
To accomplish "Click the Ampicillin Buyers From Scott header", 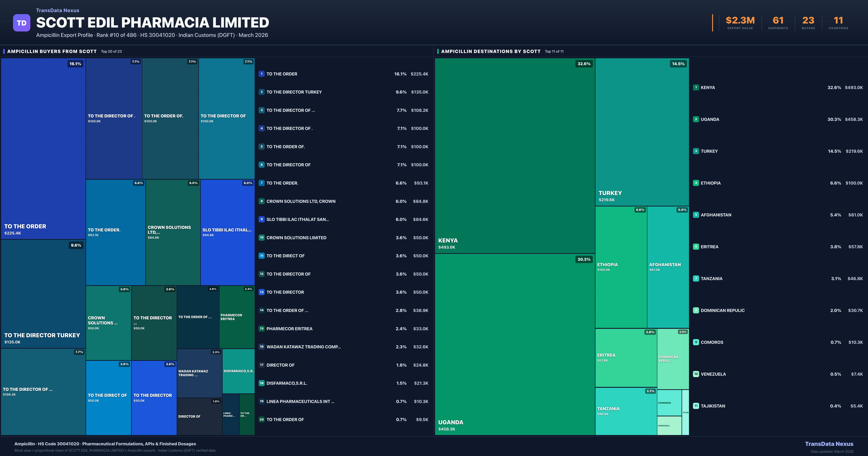I will (52, 51).
